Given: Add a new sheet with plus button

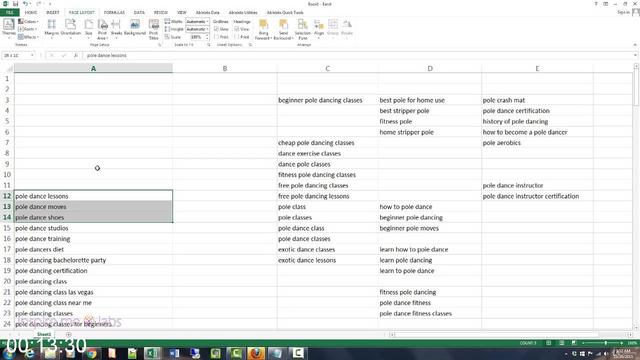Looking at the screenshot, I should tap(68, 334).
